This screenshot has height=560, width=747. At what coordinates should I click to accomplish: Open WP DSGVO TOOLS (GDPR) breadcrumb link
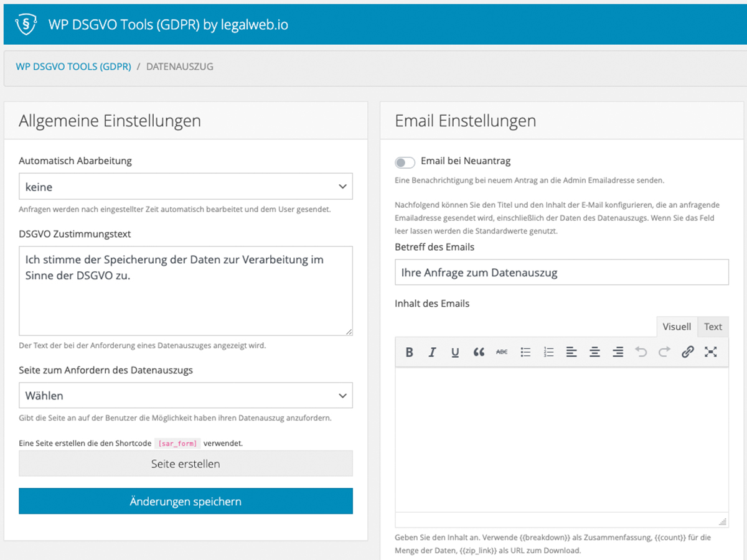pos(73,67)
